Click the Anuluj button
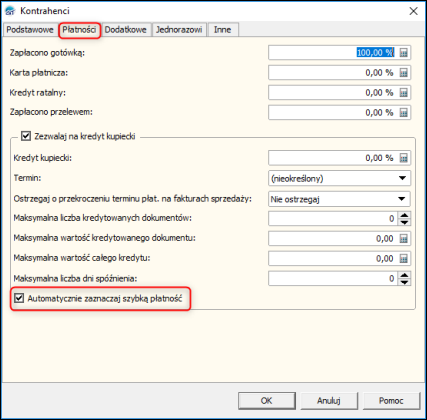The height and width of the screenshot is (420, 427). pos(329,400)
